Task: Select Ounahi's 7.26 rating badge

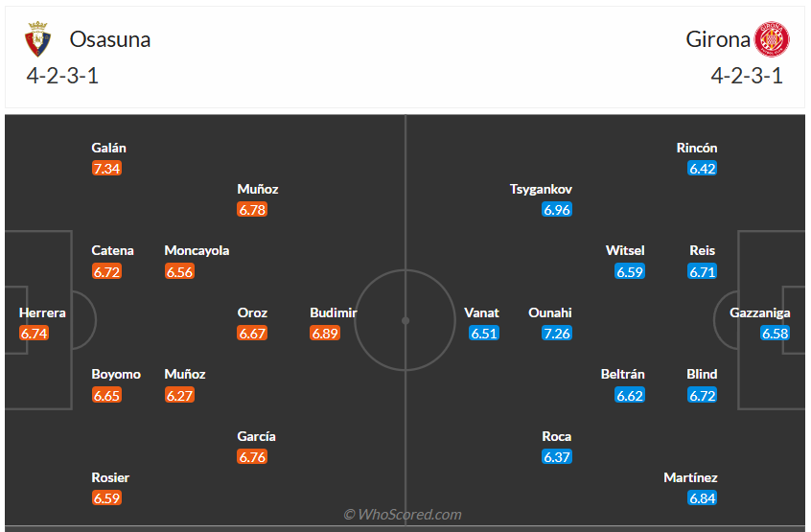Action: click(557, 334)
